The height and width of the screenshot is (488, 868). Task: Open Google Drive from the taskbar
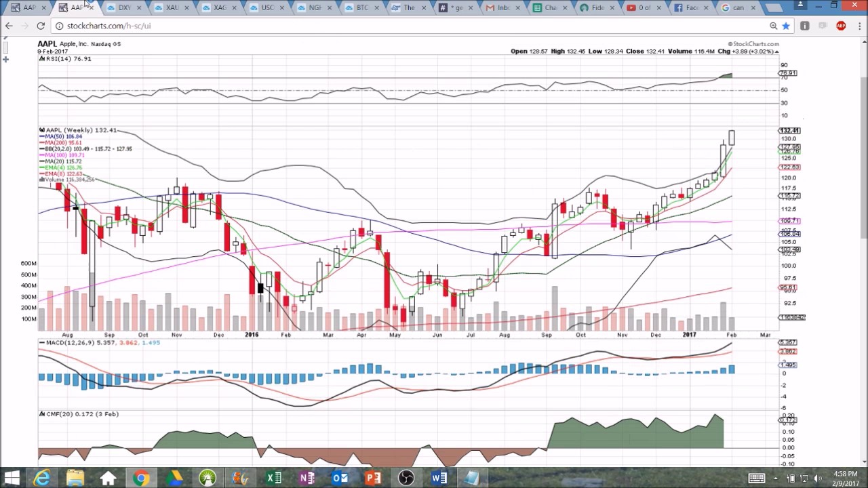(174, 479)
